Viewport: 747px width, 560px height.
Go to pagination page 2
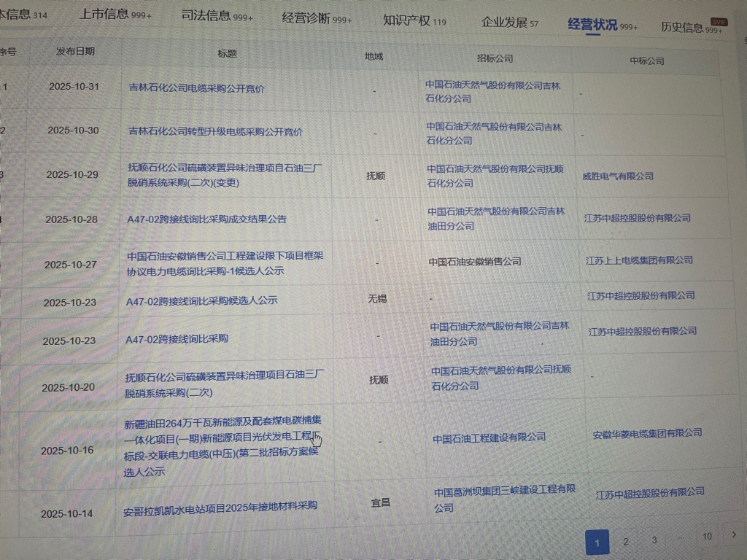(x=626, y=542)
